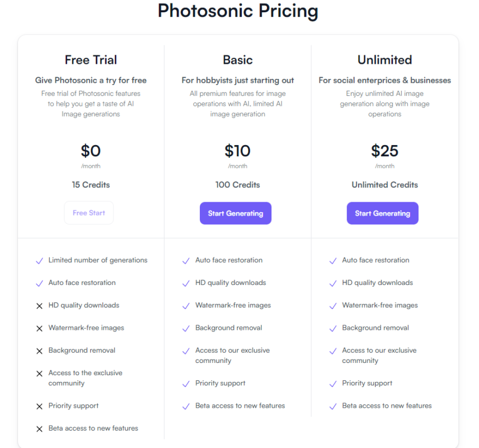This screenshot has height=448, width=479.
Task: Click the Free Start button
Action: pyautogui.click(x=89, y=213)
